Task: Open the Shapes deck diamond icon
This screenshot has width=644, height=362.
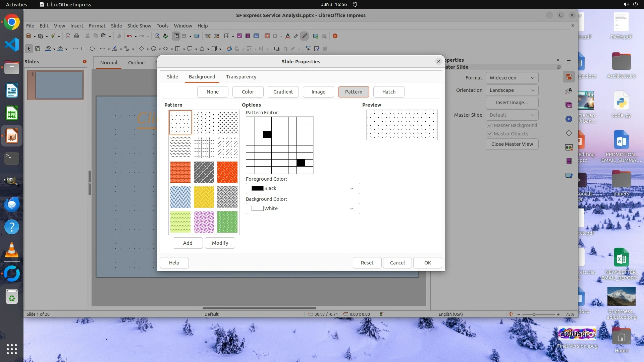Action: click(569, 133)
